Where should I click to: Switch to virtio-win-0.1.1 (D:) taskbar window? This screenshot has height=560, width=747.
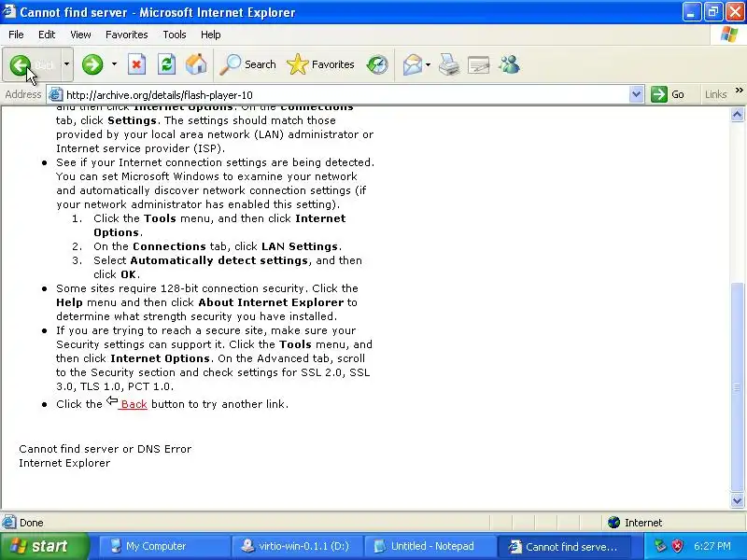coord(297,546)
